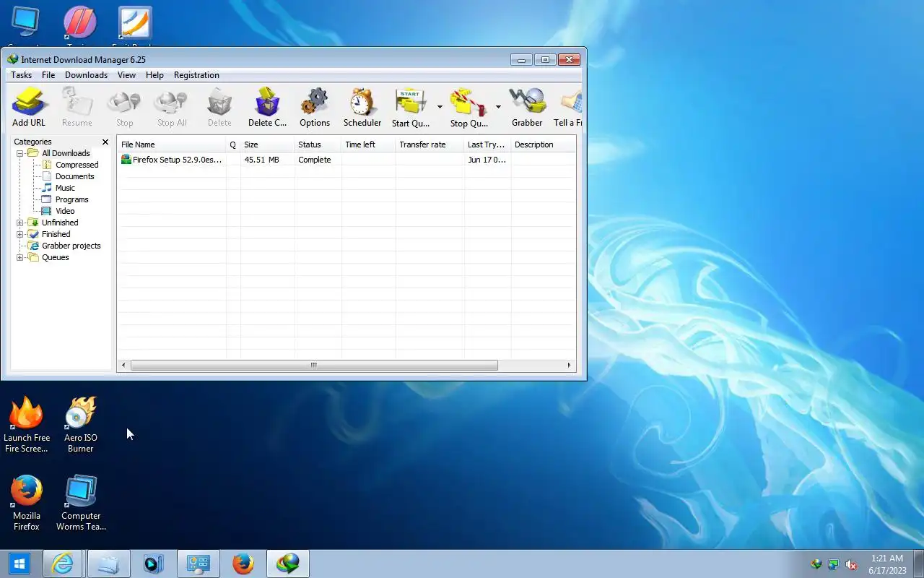Click the muted volume tray icon
The image size is (924, 578).
851,564
